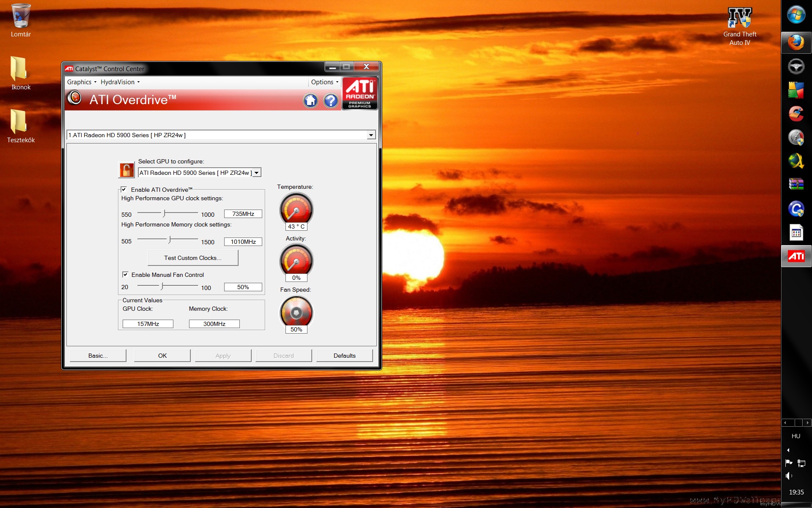Click the ATI Radeon Premium Graphics logo

pos(360,94)
